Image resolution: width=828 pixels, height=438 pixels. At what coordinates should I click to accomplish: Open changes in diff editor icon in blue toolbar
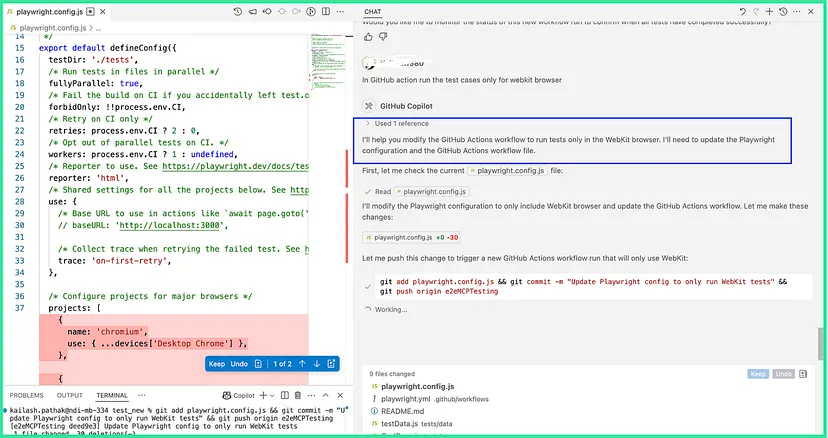(x=331, y=364)
